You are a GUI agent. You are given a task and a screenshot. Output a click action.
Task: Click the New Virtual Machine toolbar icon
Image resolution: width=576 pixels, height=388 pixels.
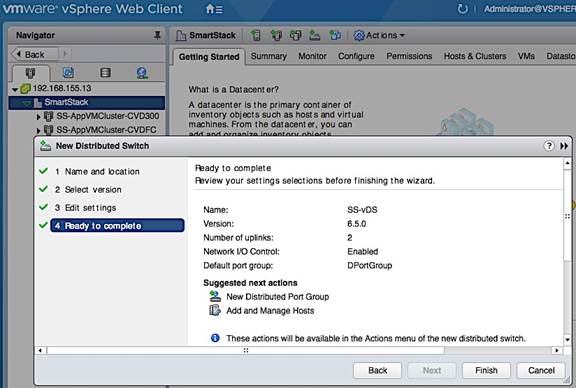(x=295, y=35)
